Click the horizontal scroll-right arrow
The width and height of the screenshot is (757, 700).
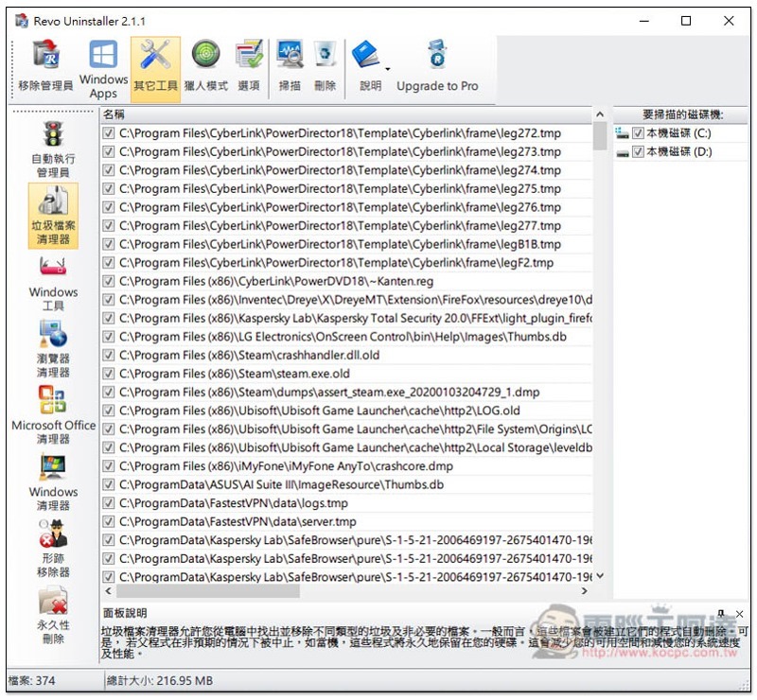pos(585,591)
